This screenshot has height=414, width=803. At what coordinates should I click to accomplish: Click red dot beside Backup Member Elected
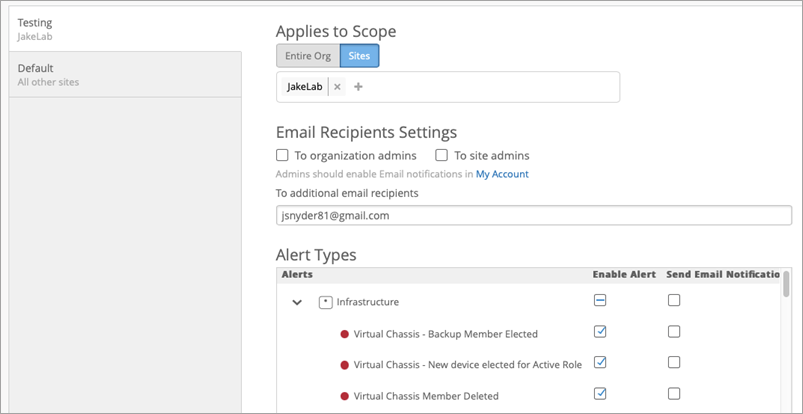345,334
